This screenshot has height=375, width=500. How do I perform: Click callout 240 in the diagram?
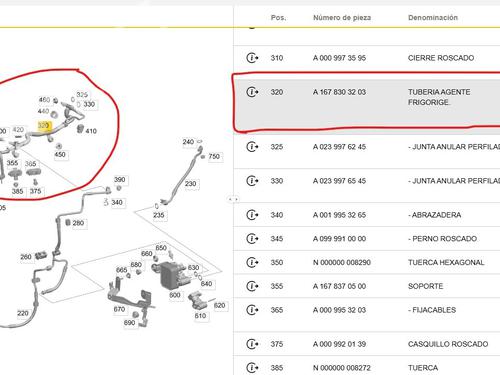pos(188,142)
